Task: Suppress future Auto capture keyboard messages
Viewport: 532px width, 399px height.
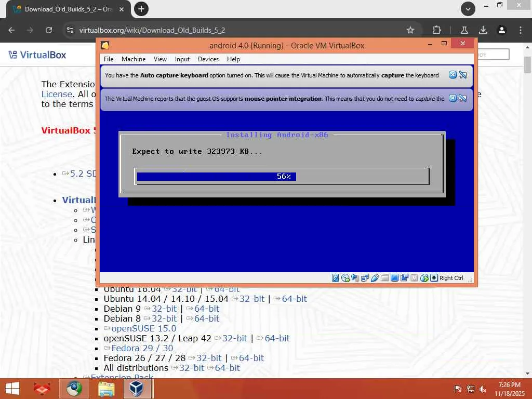Action: click(x=463, y=75)
